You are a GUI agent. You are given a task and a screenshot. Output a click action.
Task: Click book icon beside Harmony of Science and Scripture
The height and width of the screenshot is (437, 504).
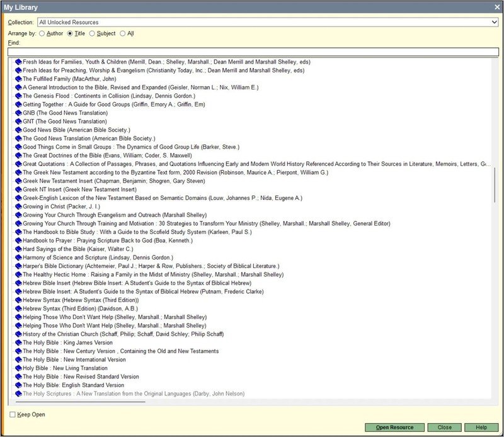18,257
